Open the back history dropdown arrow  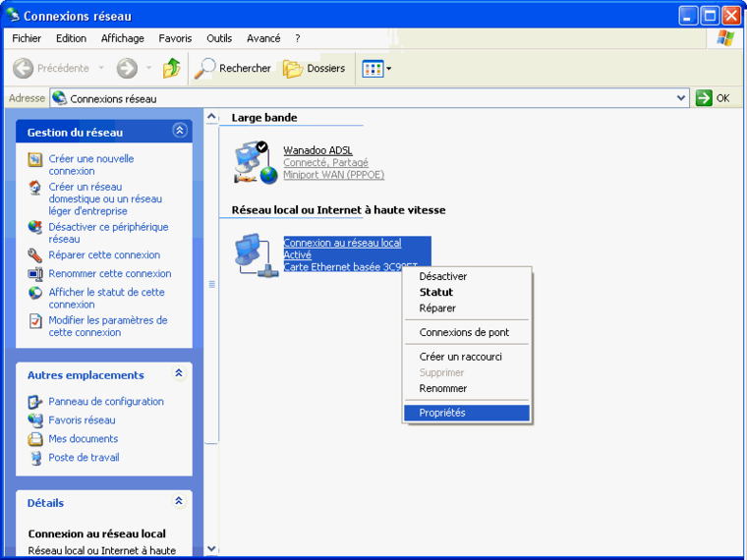(x=101, y=68)
